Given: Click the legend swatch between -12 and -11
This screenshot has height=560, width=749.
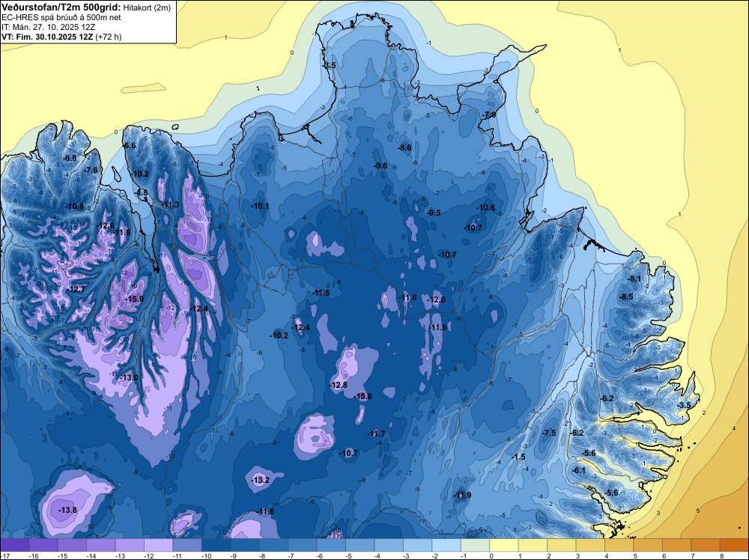Looking at the screenshot, I should (158, 545).
